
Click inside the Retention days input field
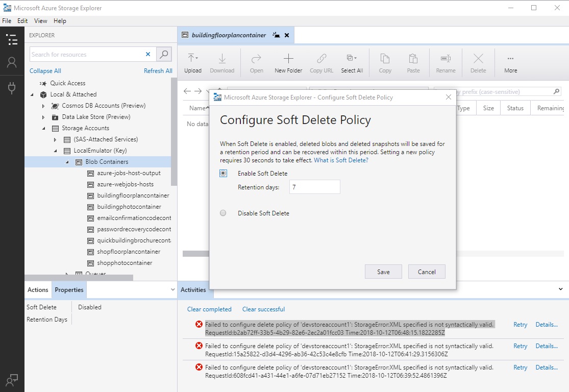[314, 187]
